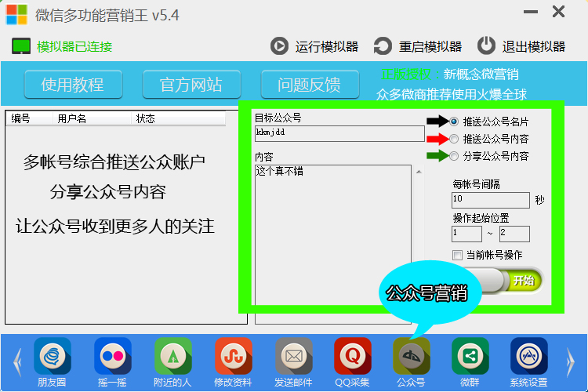
Task: Close the 微信多功能营销王 window
Action: click(x=558, y=12)
